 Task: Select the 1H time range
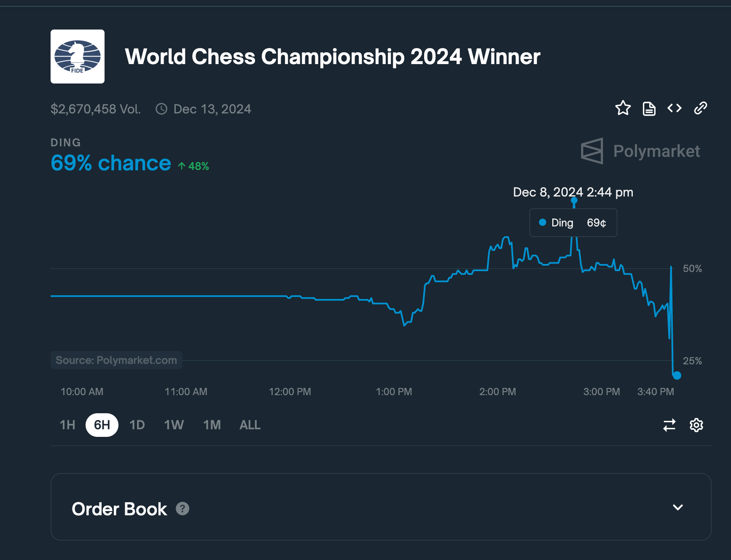click(67, 425)
